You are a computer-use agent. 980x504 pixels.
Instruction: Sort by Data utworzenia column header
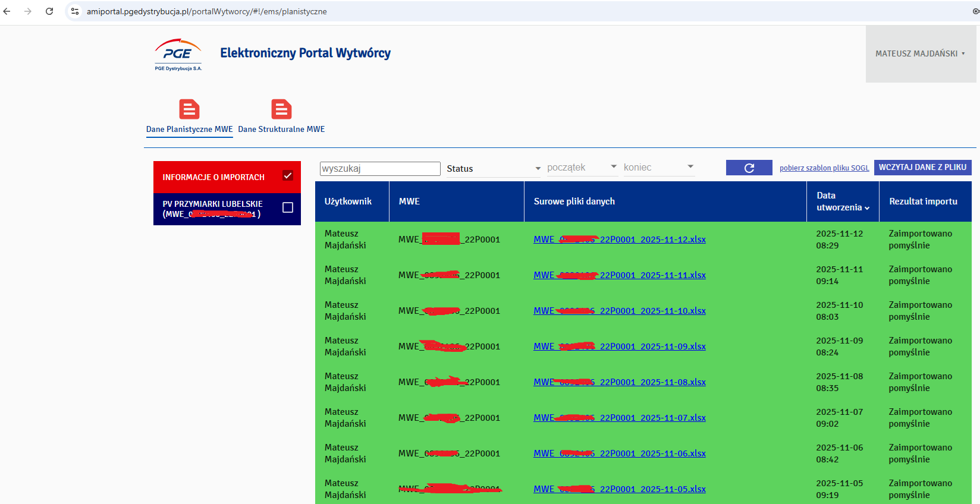[x=843, y=201]
